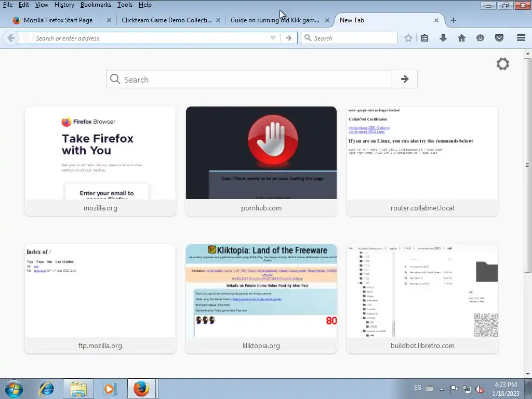Image resolution: width=532 pixels, height=399 pixels.
Task: Close the Mozilla Firefox Start Page tab
Action: pos(109,20)
